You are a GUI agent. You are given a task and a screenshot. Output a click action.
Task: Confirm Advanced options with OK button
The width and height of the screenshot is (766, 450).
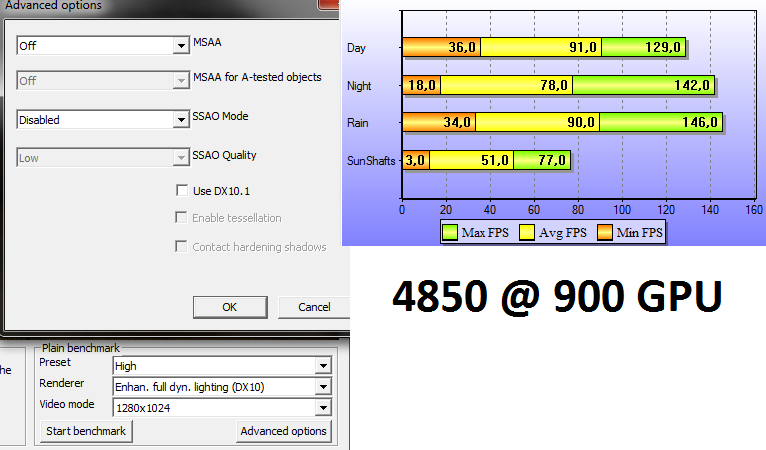point(230,307)
